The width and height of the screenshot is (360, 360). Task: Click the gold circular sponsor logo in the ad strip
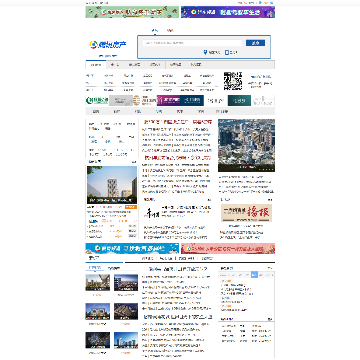pos(145,100)
